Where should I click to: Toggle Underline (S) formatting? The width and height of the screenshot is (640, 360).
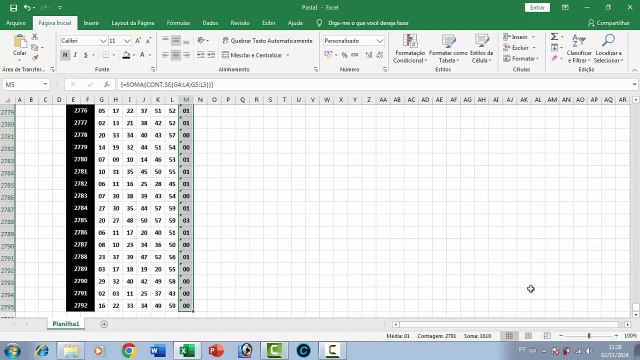[85, 55]
